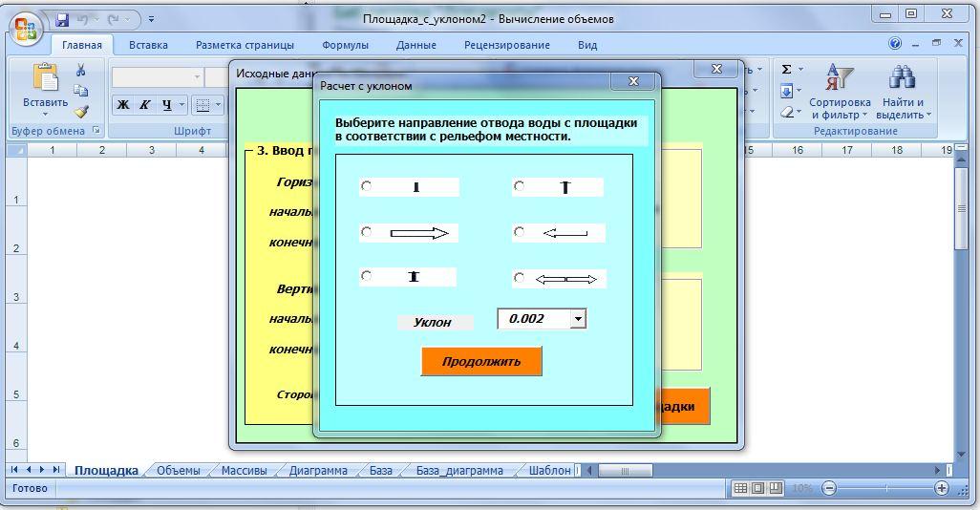Open the База sheet tab

380,470
